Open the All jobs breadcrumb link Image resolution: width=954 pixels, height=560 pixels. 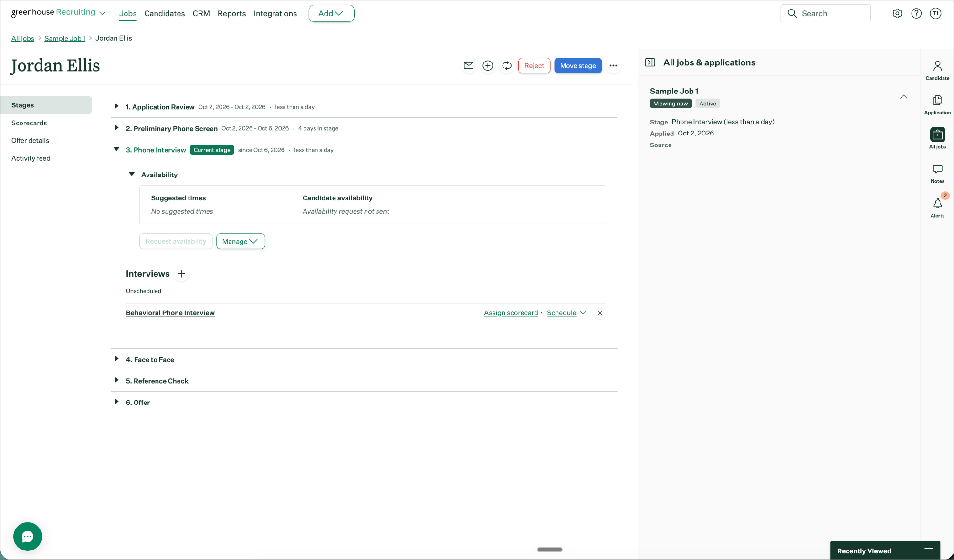pyautogui.click(x=23, y=38)
